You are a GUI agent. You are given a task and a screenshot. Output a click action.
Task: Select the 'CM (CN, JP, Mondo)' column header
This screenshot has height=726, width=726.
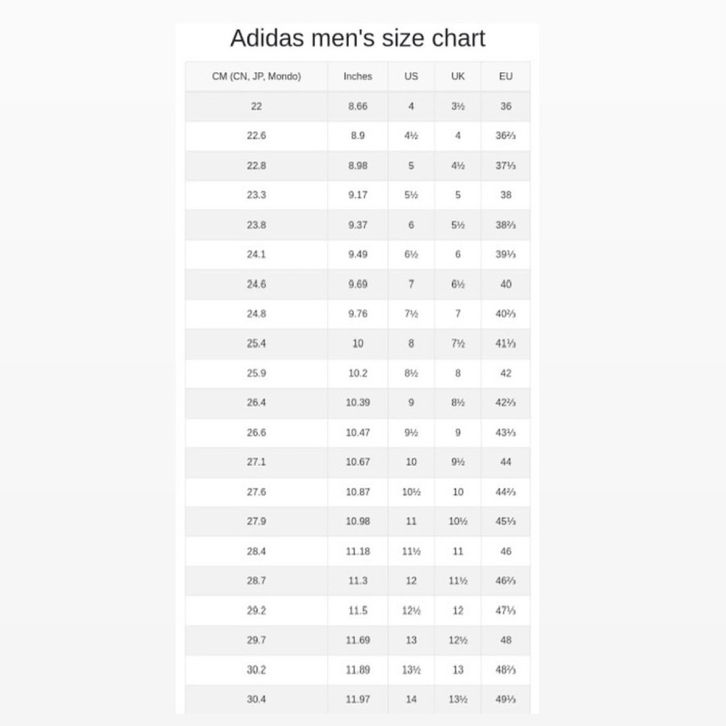[256, 76]
